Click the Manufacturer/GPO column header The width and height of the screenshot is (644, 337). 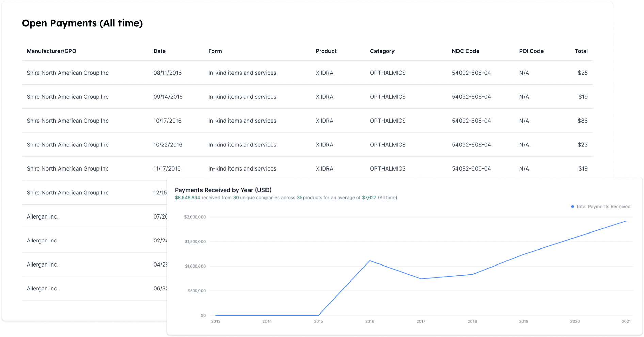tap(51, 51)
